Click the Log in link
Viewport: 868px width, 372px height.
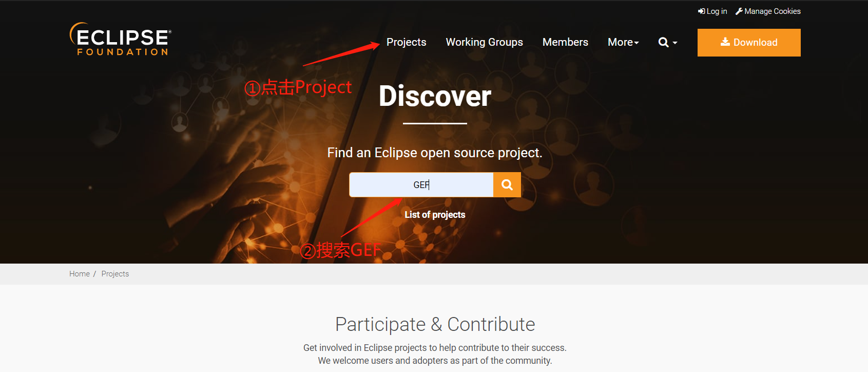point(712,11)
